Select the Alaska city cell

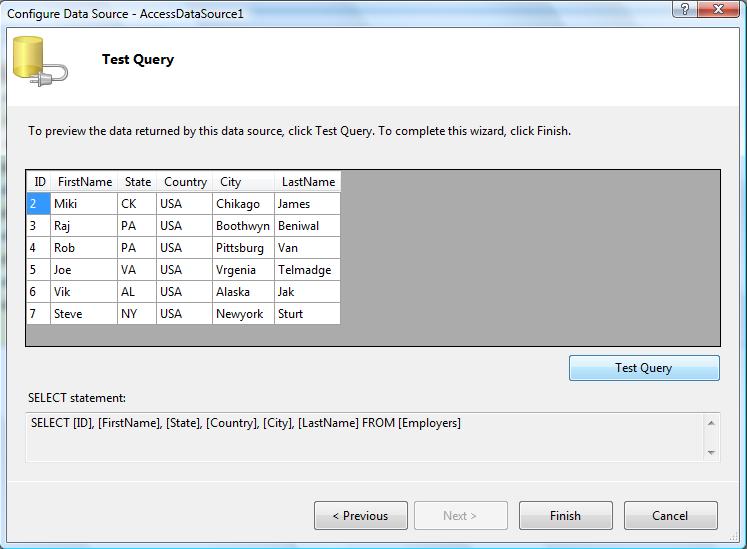pyautogui.click(x=244, y=291)
